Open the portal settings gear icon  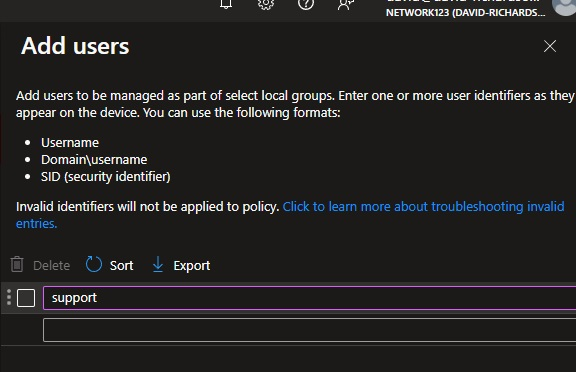266,4
